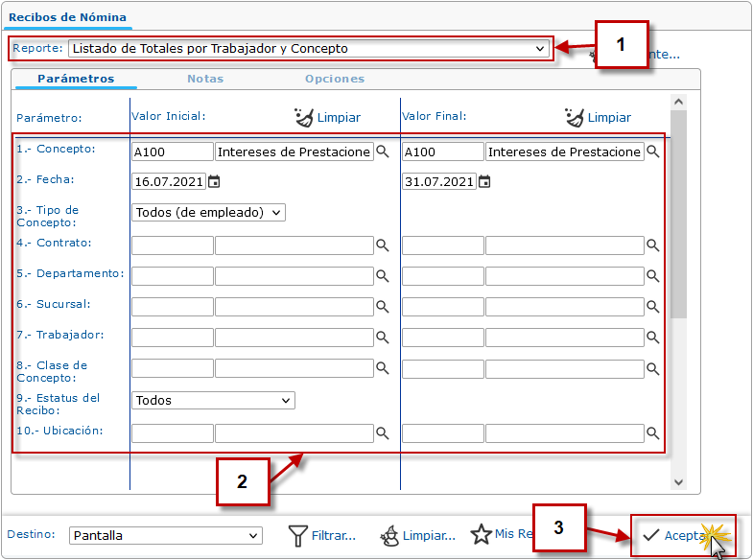Search Contrato final value
The height and width of the screenshot is (560, 753).
[x=652, y=245]
